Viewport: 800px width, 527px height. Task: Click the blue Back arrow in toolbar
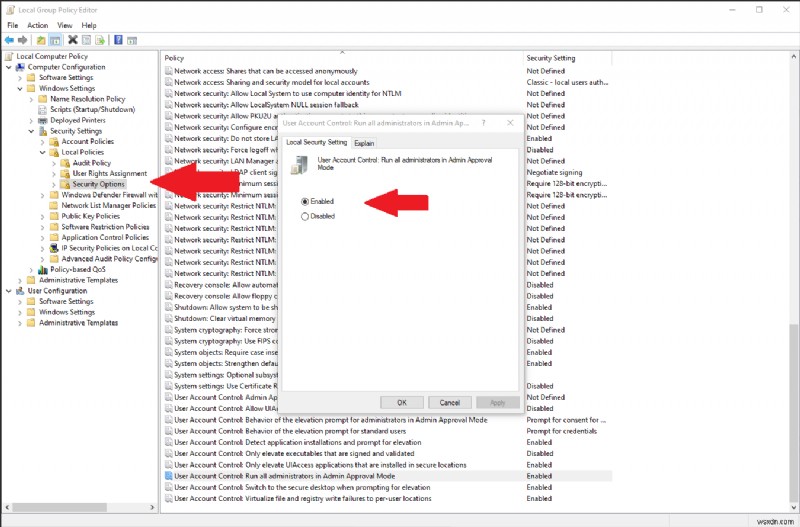9,40
